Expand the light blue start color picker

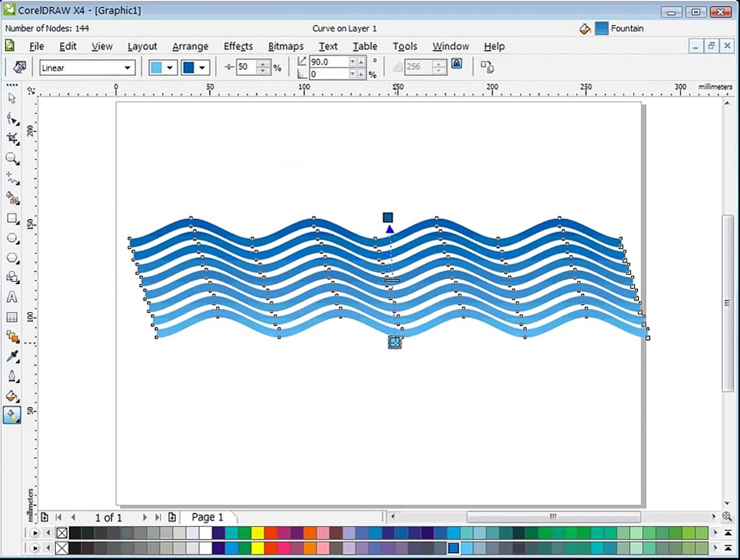[x=169, y=67]
